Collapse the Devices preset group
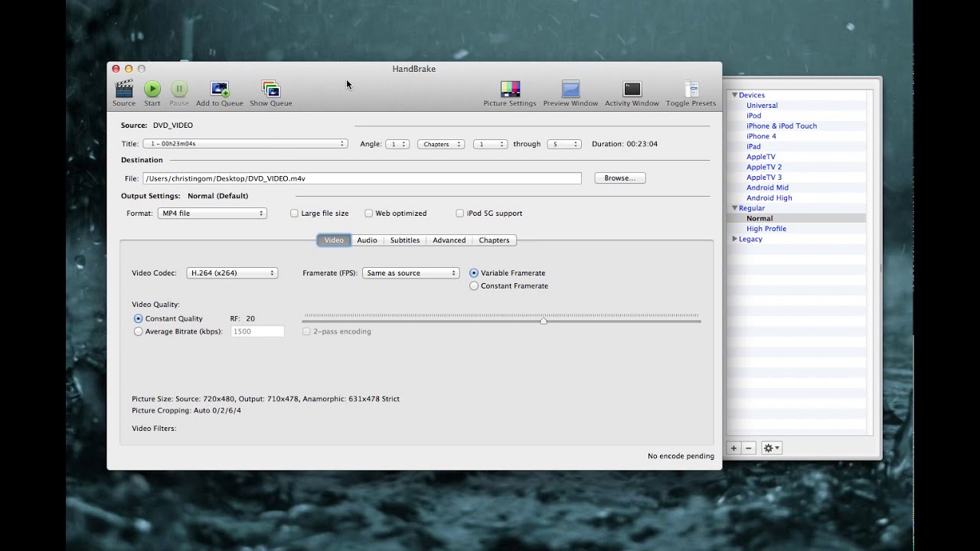This screenshot has width=980, height=551. [x=735, y=96]
